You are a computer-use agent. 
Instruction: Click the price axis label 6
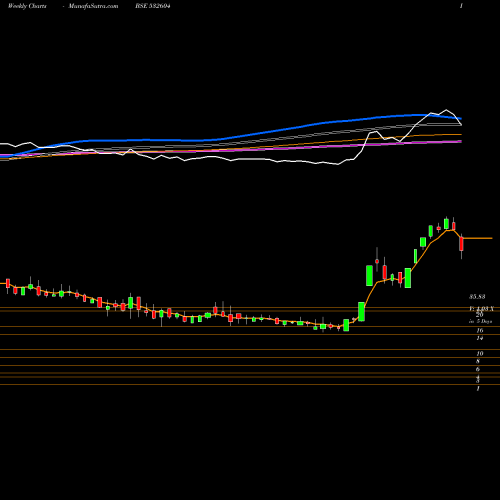pos(478,369)
